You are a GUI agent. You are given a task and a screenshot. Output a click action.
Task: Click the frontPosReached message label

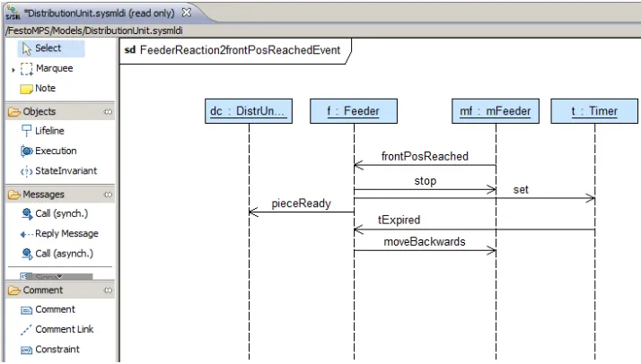click(x=425, y=156)
